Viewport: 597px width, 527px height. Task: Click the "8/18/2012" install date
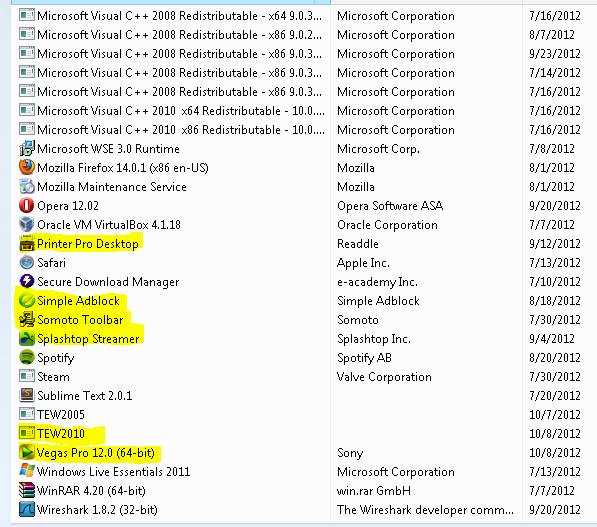click(555, 301)
